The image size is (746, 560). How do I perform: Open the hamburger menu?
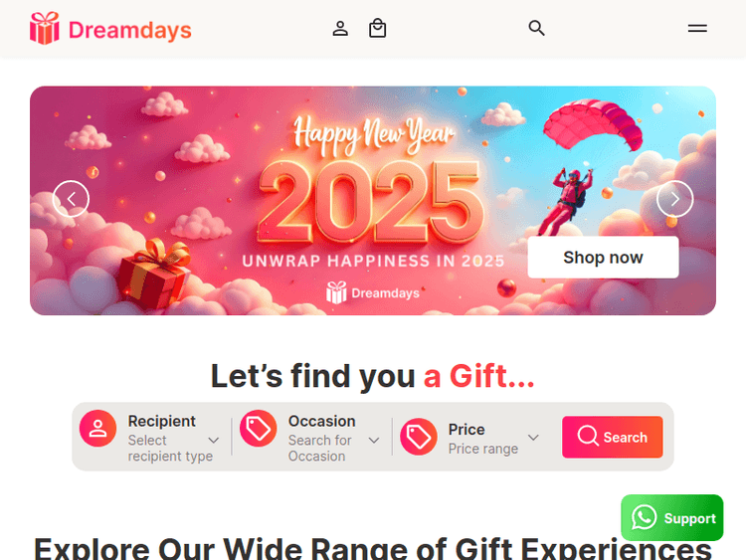click(697, 29)
